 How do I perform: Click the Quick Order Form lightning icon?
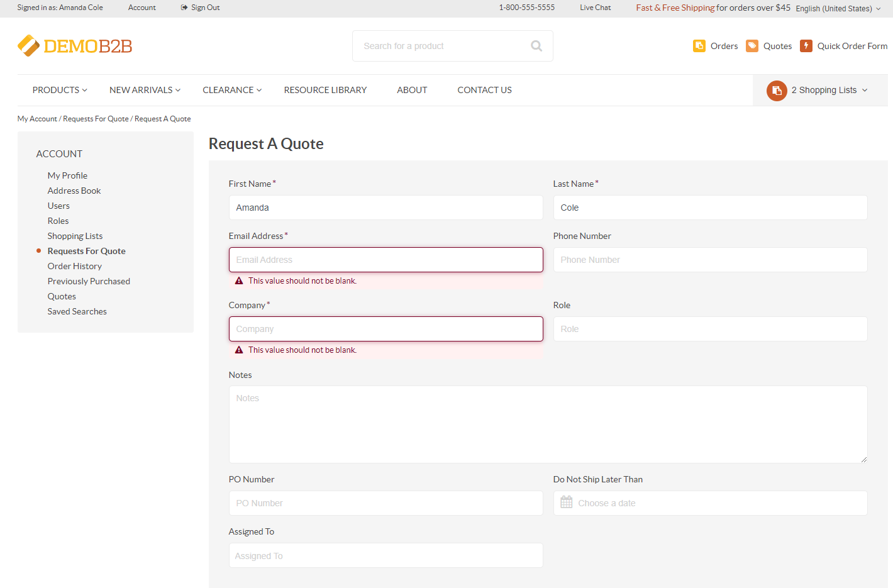click(x=806, y=46)
